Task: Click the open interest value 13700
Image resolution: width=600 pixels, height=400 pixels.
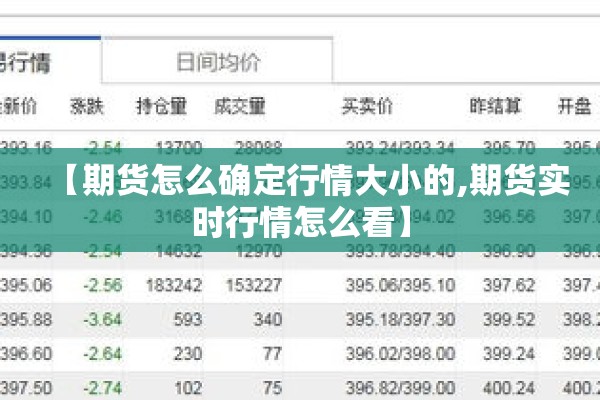Action: click(x=179, y=148)
